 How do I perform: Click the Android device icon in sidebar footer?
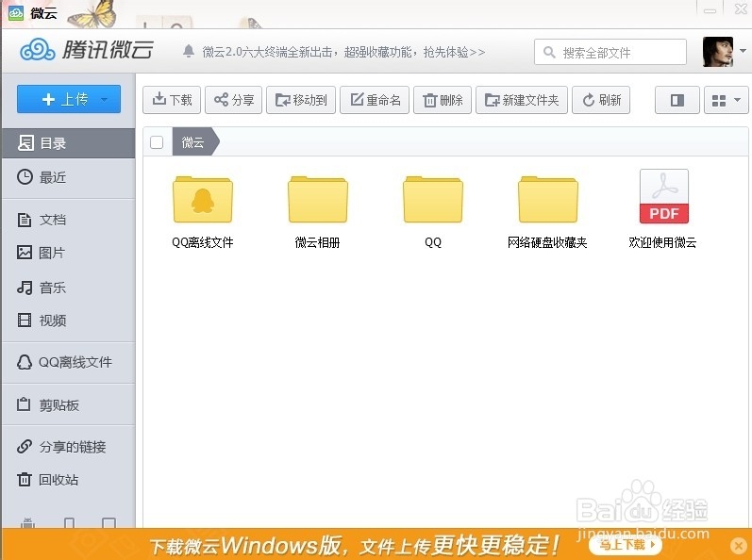[x=27, y=523]
